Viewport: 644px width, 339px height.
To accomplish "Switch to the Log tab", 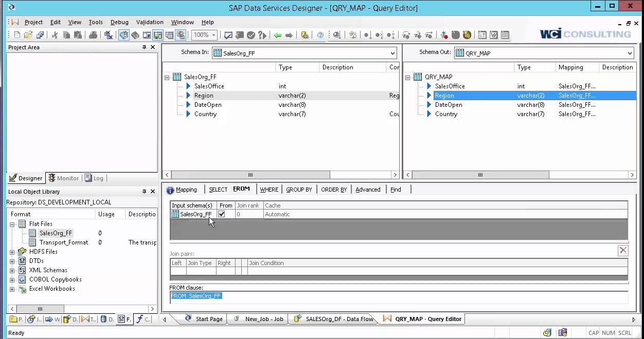I will 94,178.
